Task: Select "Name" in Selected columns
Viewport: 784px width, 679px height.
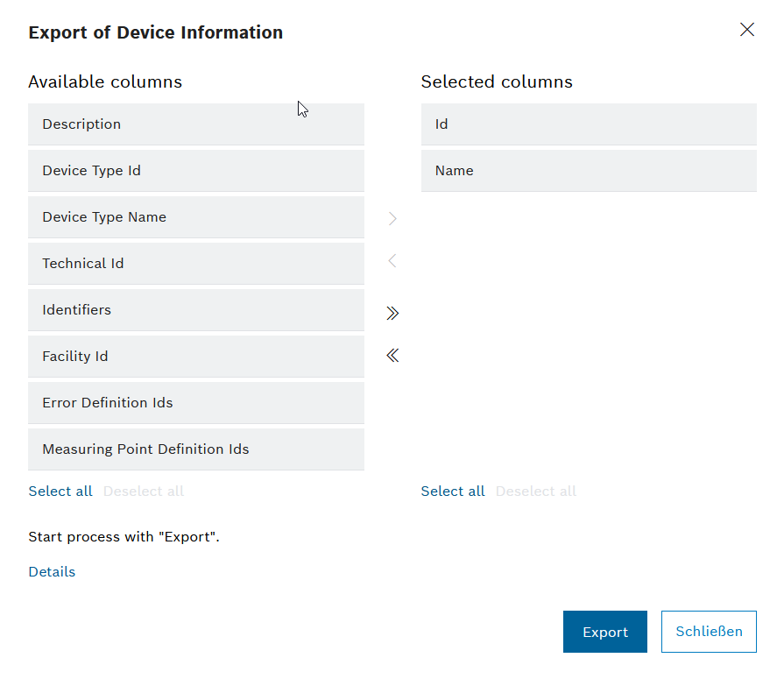Action: [x=588, y=170]
